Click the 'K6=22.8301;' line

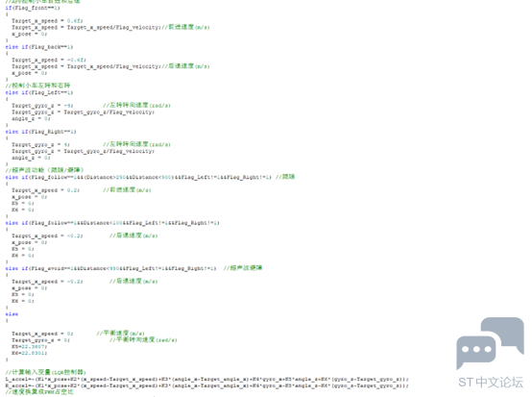[x=30, y=353]
